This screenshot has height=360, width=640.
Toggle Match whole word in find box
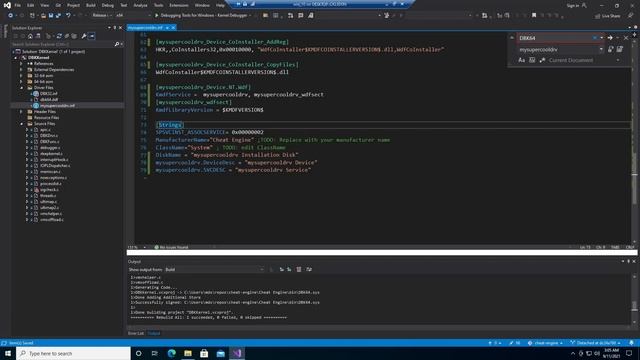(532, 60)
